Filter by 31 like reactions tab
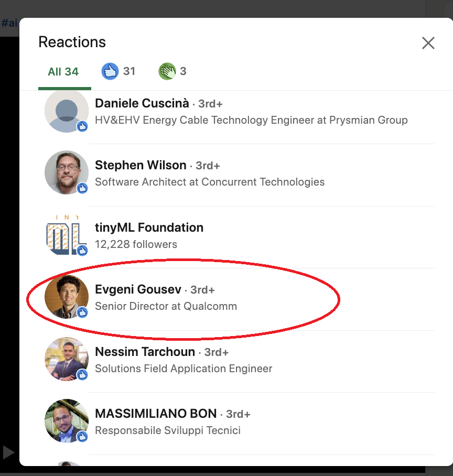The image size is (453, 476). (x=118, y=71)
